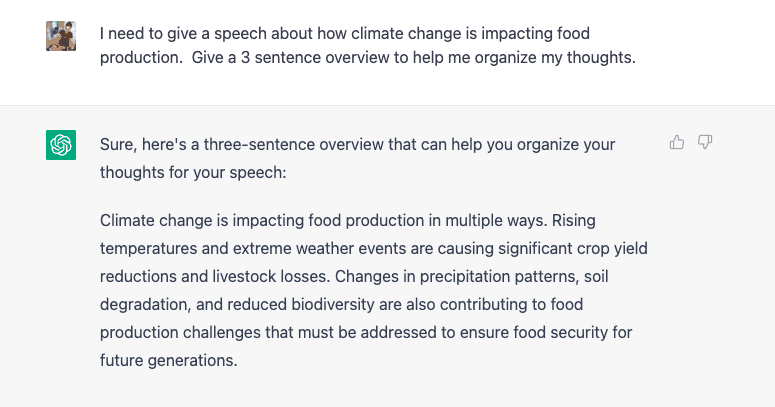Click the thumbs down icon
This screenshot has height=407, width=775.
tap(705, 143)
